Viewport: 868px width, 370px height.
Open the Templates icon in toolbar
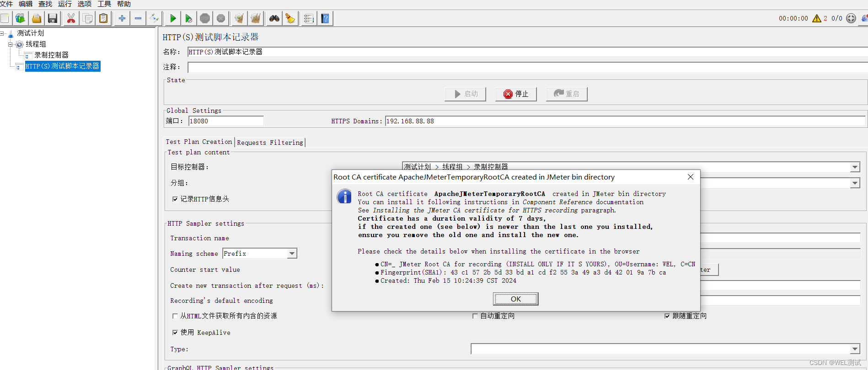pos(20,18)
